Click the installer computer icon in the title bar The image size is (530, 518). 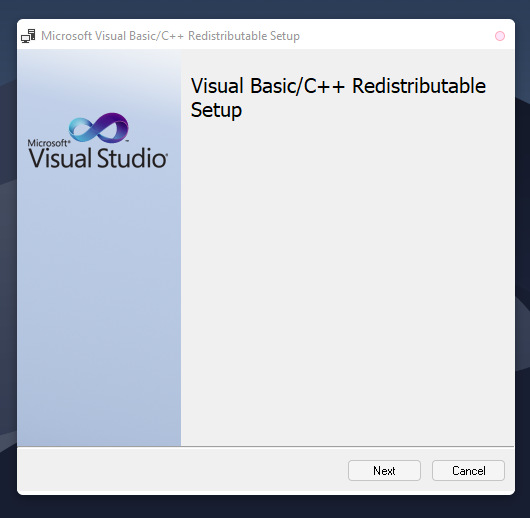[x=28, y=36]
